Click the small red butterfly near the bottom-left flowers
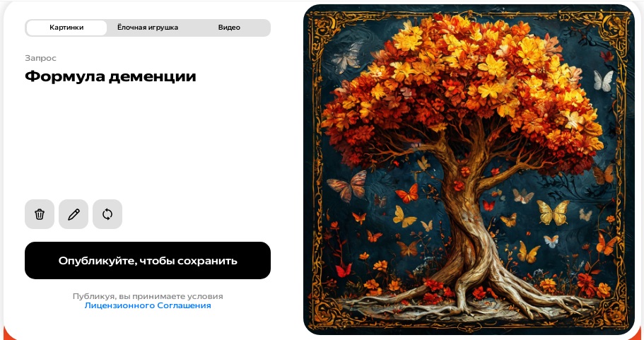 pyautogui.click(x=344, y=270)
